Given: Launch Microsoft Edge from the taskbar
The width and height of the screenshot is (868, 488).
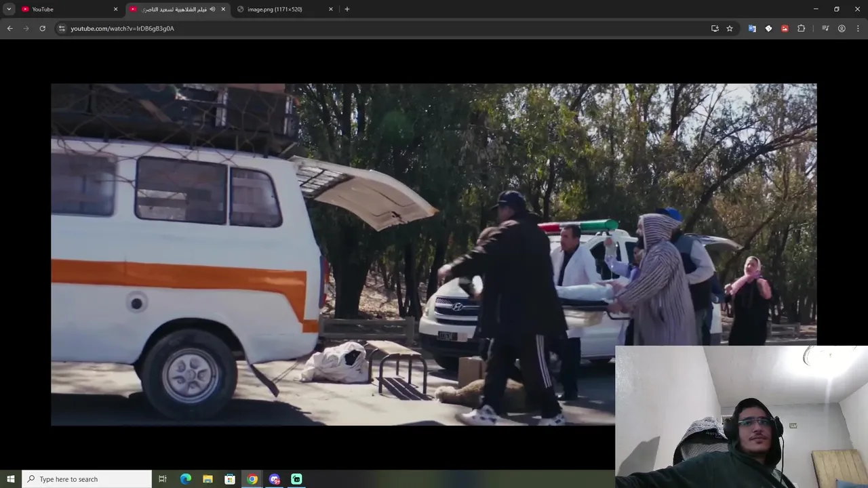Looking at the screenshot, I should click(x=186, y=479).
